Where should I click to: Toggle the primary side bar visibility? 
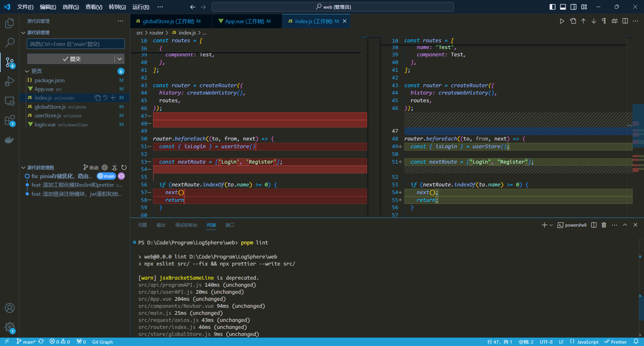pyautogui.click(x=552, y=7)
